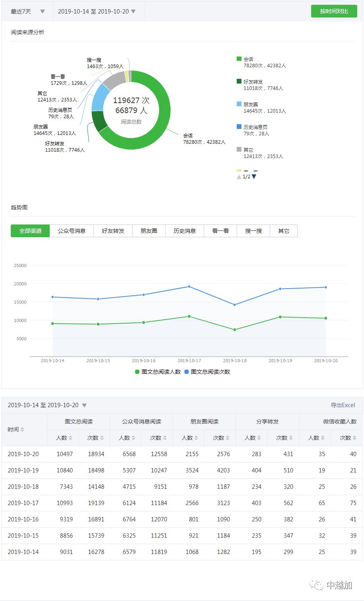Viewport: 364px width, 601px height.
Task: Sort 朋友圈阅读 人数 column
Action: [196, 438]
